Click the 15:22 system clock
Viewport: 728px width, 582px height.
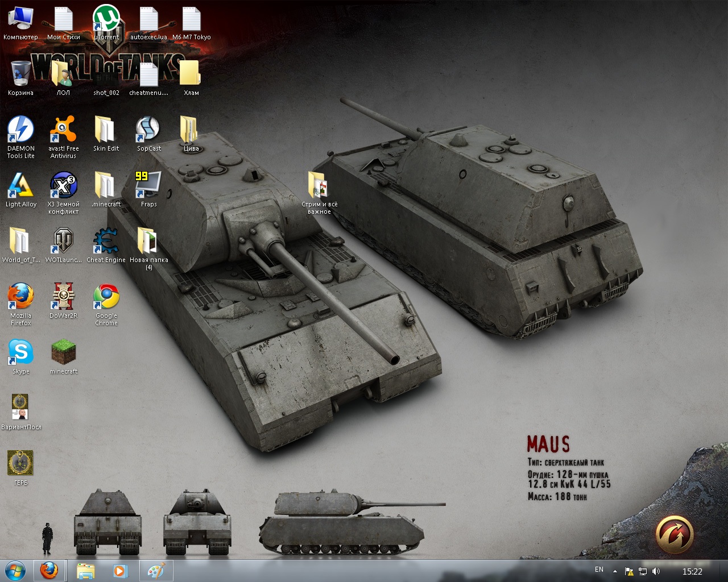pos(692,571)
